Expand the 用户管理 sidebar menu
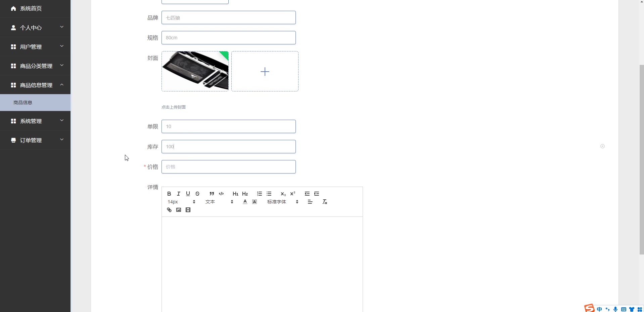644x312 pixels. click(x=35, y=47)
